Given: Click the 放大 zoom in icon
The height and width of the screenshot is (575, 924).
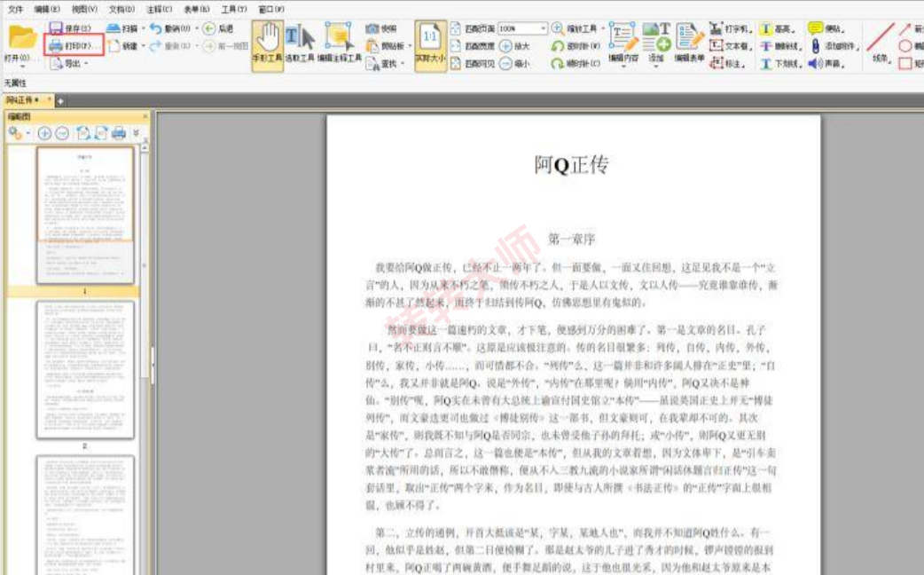Looking at the screenshot, I should 505,45.
